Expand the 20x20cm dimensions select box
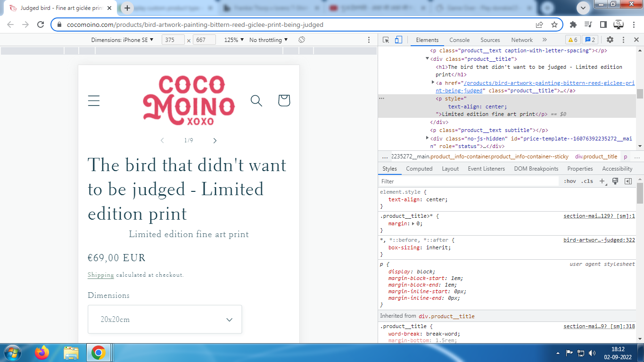This screenshot has width=644, height=362. click(x=165, y=320)
